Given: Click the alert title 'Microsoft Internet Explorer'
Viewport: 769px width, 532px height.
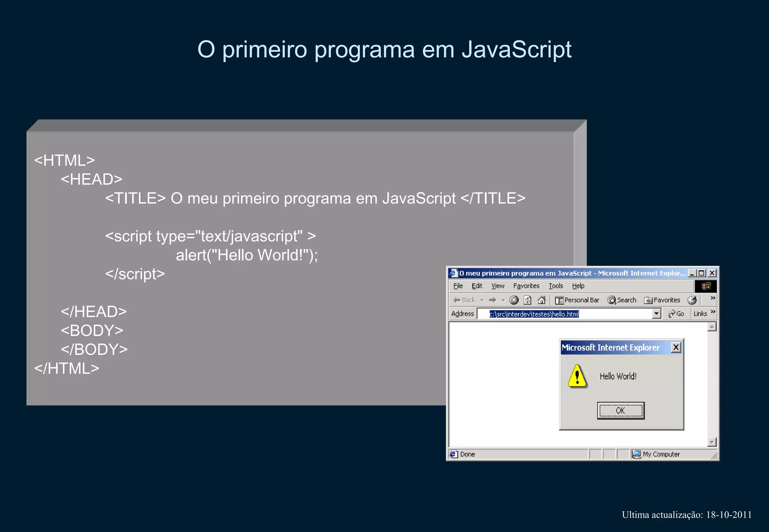Looking at the screenshot, I should coord(611,347).
